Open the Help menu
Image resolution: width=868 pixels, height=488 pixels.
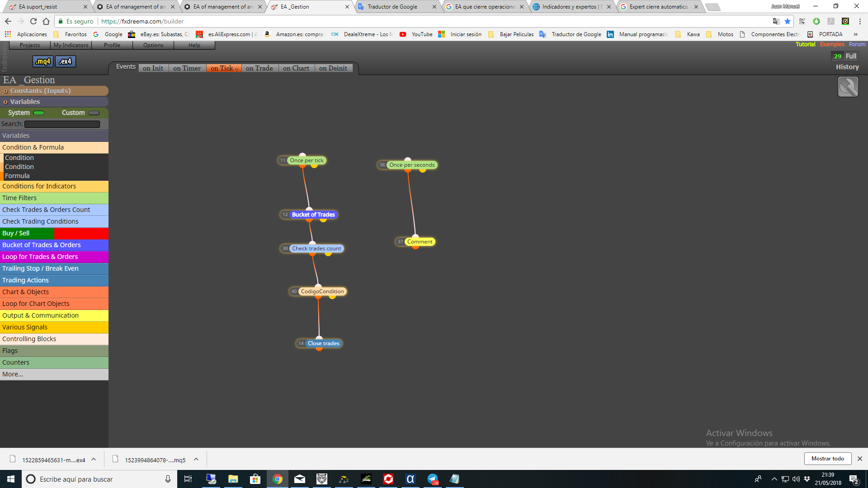194,45
